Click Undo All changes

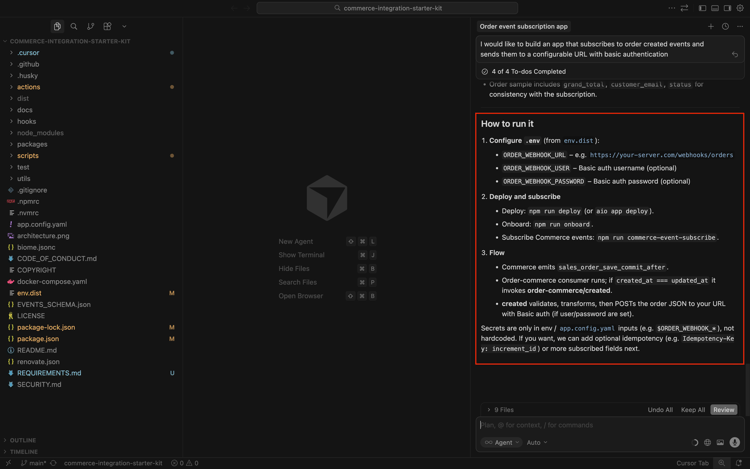(660, 410)
